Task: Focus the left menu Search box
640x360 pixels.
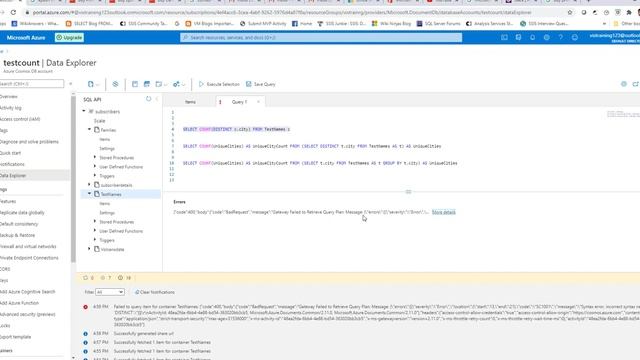Action: point(32,84)
